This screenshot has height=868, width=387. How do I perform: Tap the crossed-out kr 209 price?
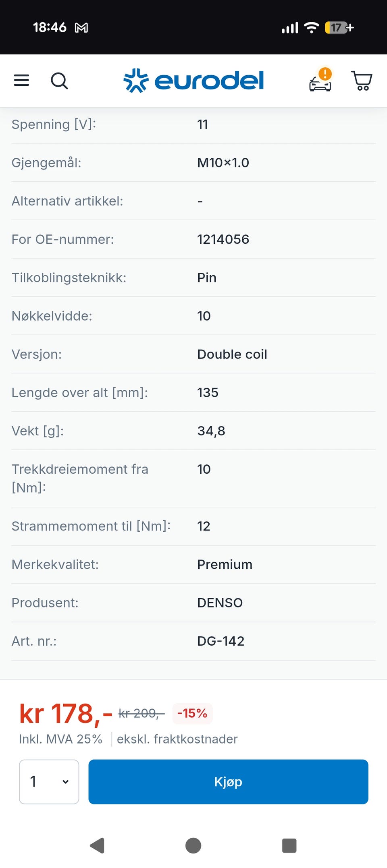141,713
